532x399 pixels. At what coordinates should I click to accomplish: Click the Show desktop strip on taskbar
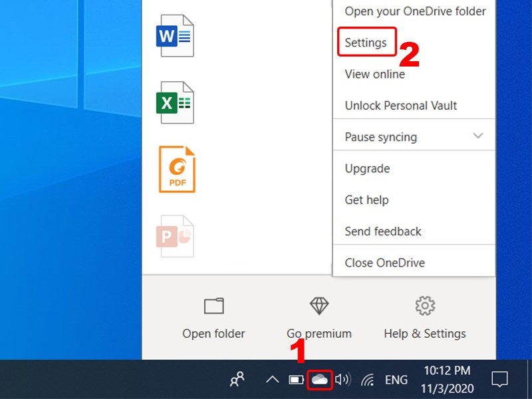[x=529, y=379]
